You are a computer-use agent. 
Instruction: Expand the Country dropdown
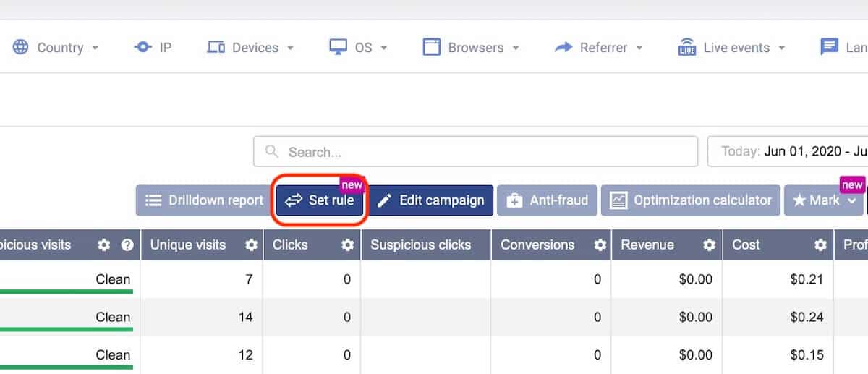click(56, 48)
